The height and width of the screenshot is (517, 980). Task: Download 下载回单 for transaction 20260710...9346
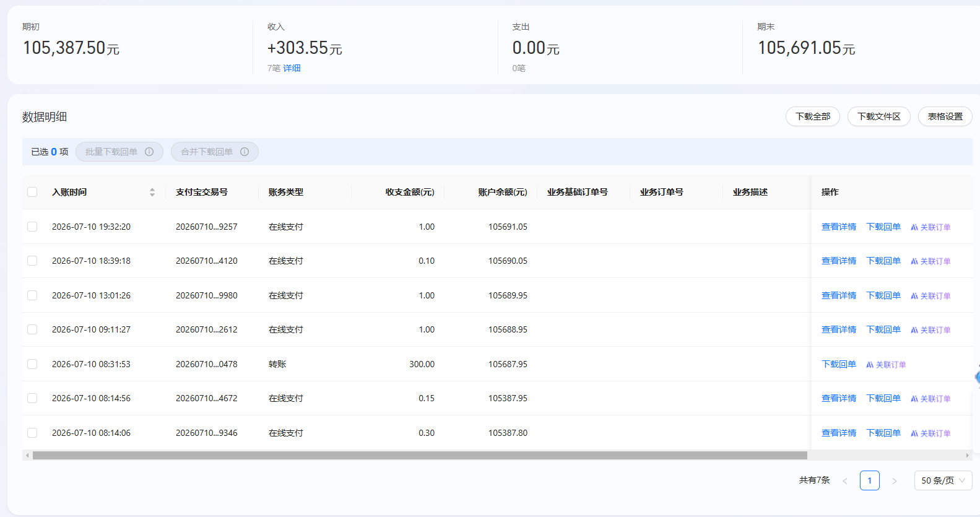[x=883, y=433]
